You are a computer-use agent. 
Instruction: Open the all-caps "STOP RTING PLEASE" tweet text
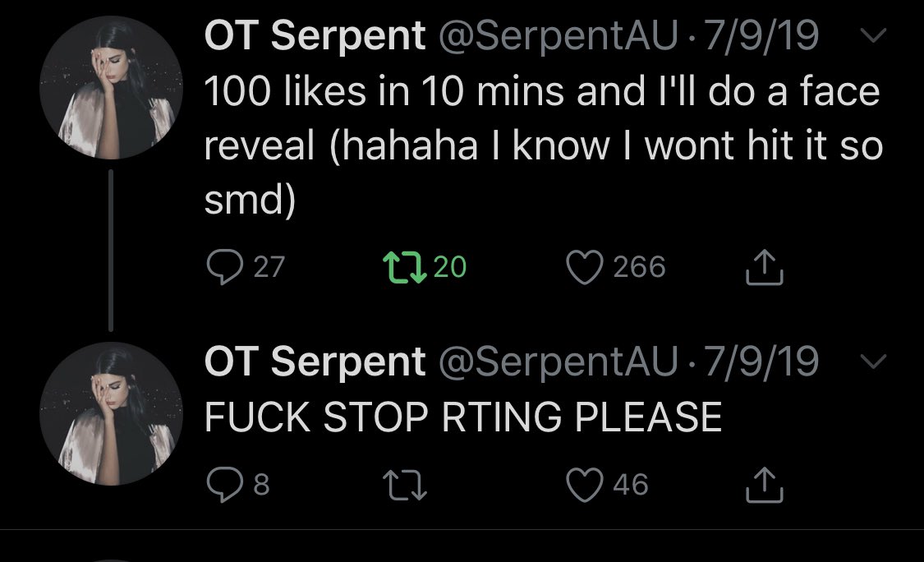[462, 417]
